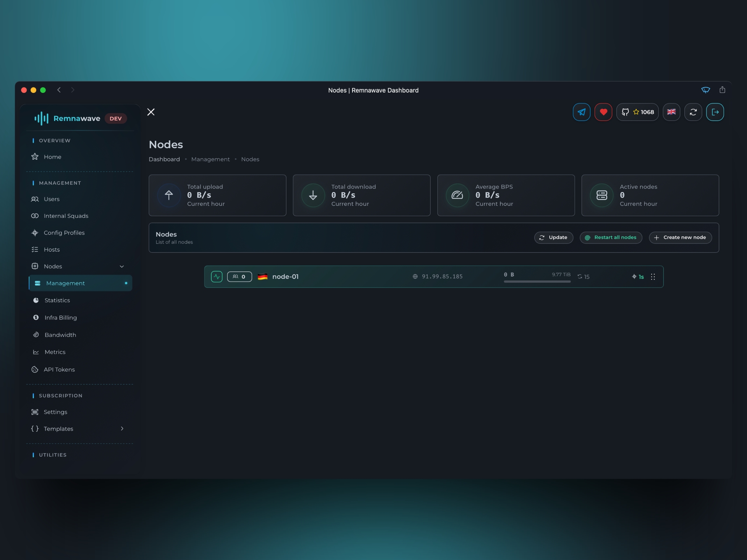
Task: Click node-01 traffic usage progress bar
Action: 537,281
